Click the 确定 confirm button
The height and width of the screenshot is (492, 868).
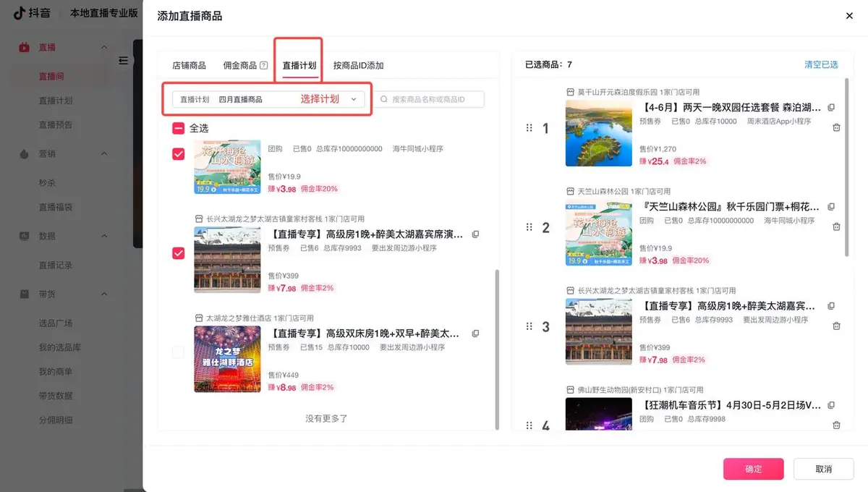click(753, 469)
